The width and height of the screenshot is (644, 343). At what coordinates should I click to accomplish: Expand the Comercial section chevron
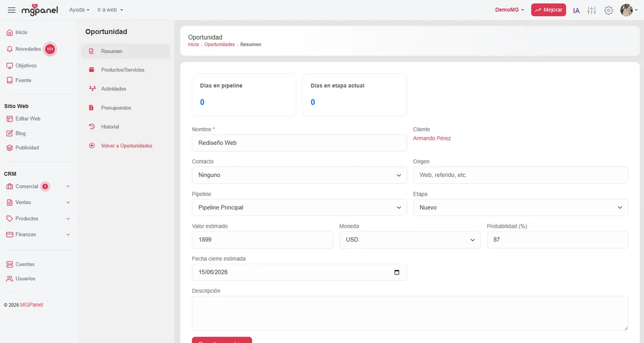(68, 187)
